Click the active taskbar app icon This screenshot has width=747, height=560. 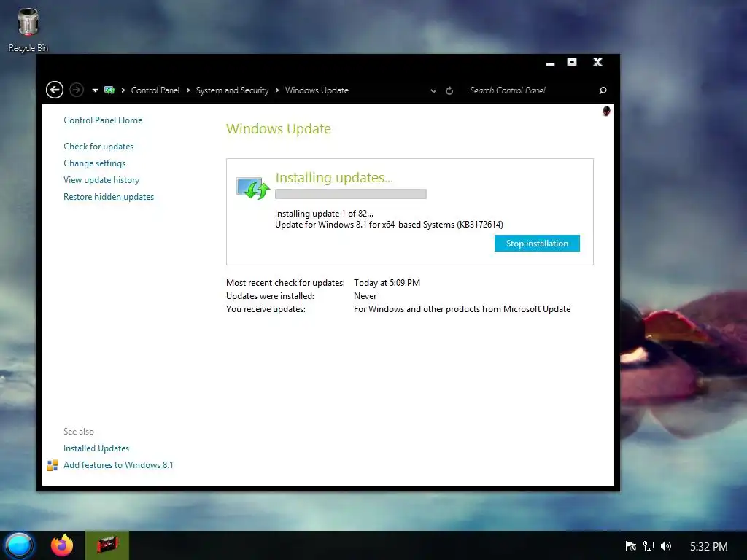point(107,545)
